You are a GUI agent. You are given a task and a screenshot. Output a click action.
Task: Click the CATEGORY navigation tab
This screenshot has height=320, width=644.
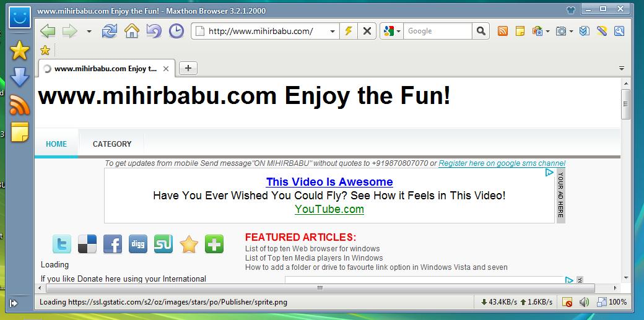112,144
